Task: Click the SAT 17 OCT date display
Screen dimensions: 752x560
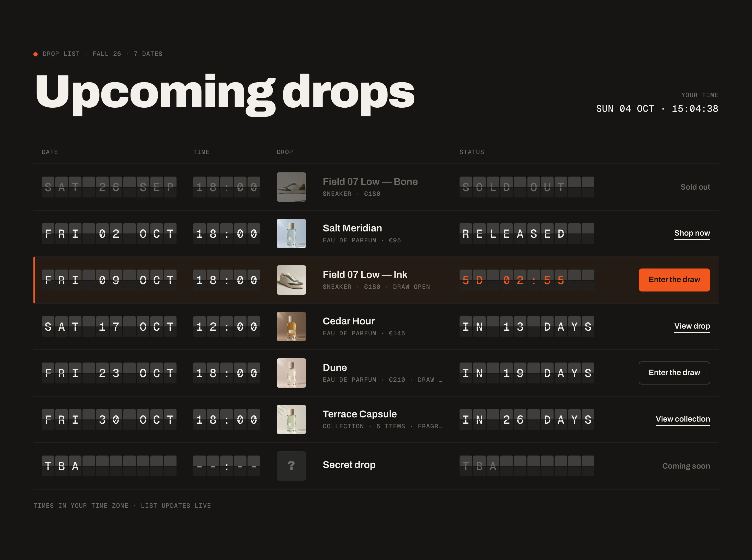Action: point(109,326)
